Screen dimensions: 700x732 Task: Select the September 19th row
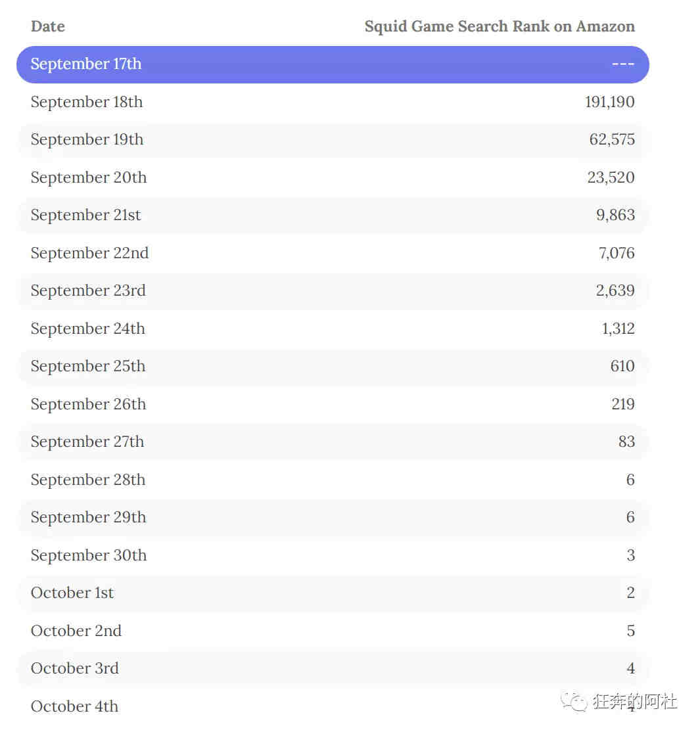[x=333, y=139]
